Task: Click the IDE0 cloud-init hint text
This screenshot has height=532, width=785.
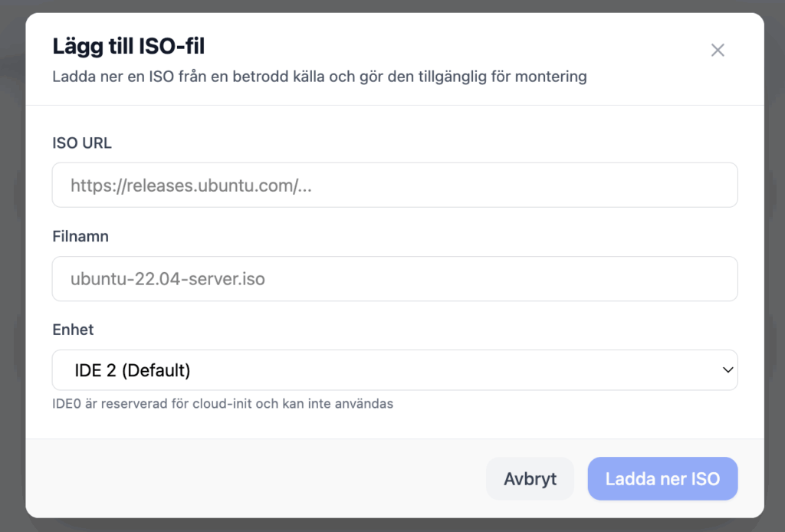Action: coord(222,403)
